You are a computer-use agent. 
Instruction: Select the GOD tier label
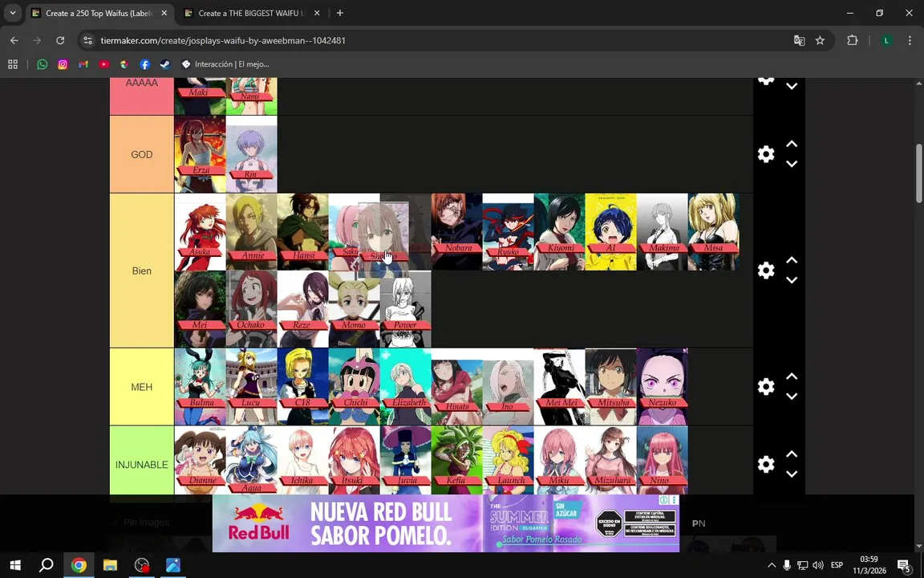pos(141,154)
